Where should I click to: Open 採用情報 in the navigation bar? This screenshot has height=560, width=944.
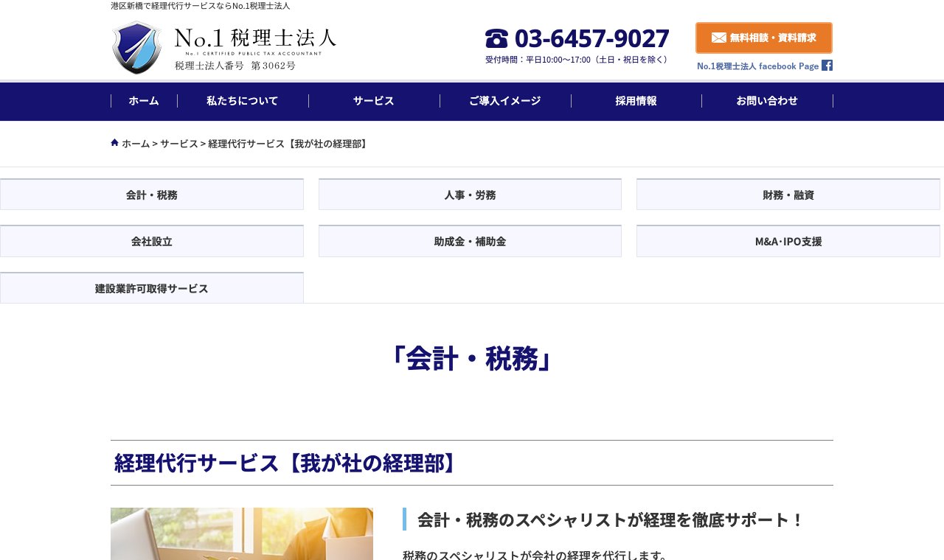636,101
